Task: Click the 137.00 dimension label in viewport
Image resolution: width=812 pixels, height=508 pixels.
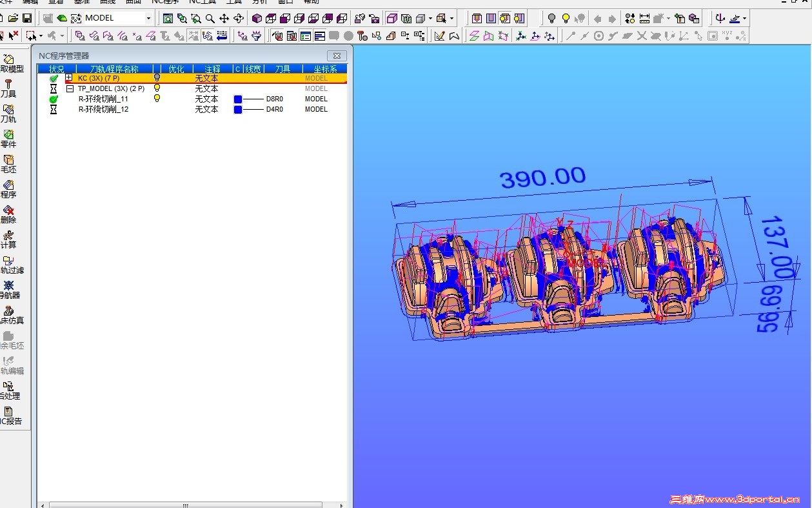Action: (777, 247)
